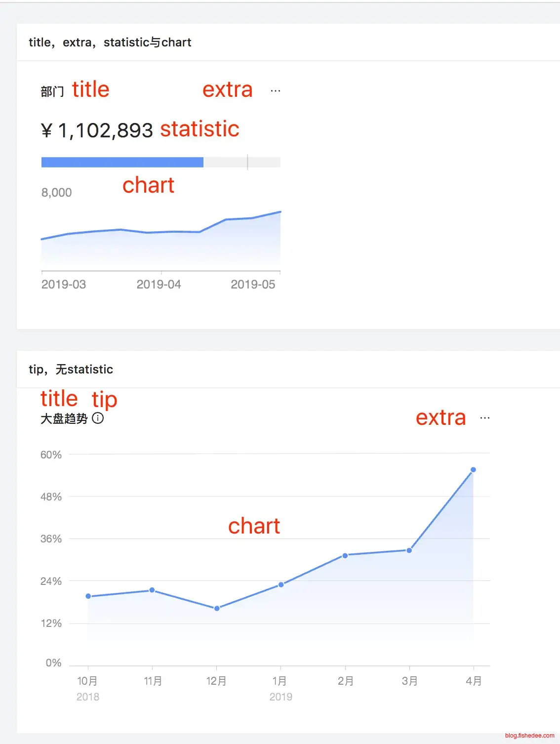Select the 12月 data point on the chart
560x744 pixels.
[217, 609]
